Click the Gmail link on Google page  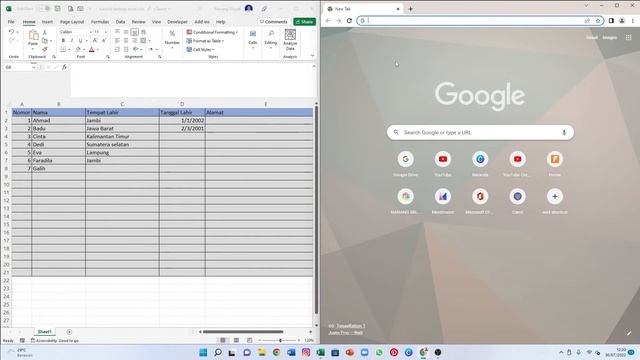(591, 38)
